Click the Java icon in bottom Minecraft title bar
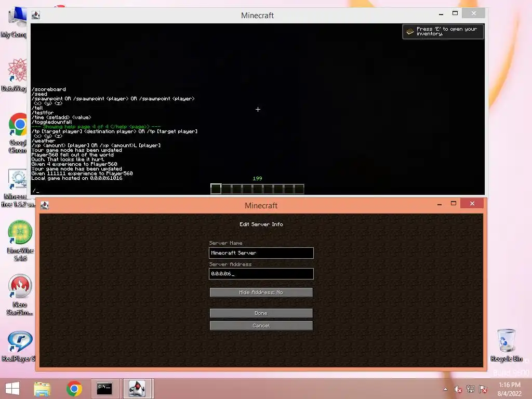532x399 pixels. [x=45, y=205]
